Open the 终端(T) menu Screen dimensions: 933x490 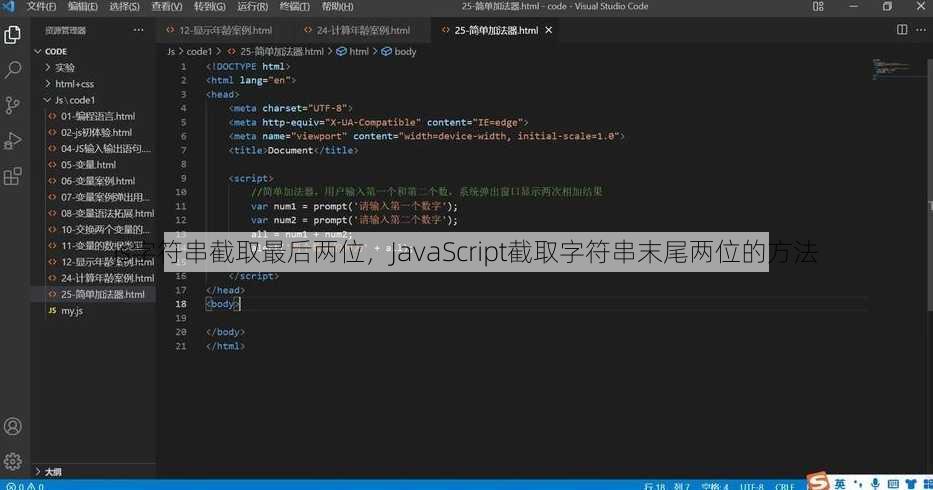[294, 7]
